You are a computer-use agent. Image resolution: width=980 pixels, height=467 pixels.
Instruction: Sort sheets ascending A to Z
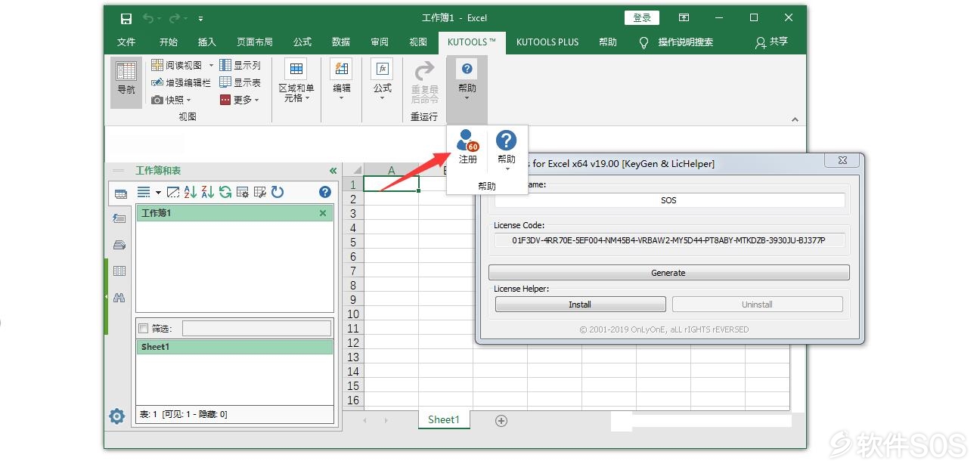pyautogui.click(x=190, y=193)
